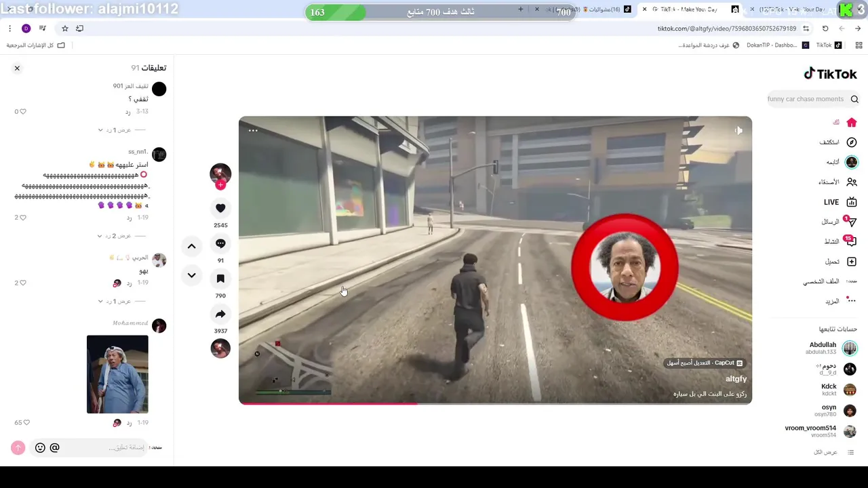Screen dimensions: 868x488
Task: Bookmark page with star icon
Action: pyautogui.click(x=65, y=28)
